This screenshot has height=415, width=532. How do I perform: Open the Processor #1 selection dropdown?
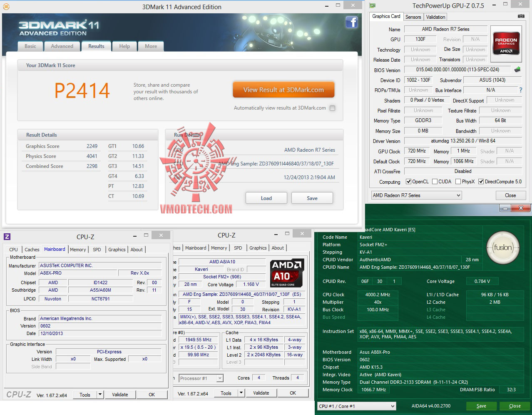[201, 378]
